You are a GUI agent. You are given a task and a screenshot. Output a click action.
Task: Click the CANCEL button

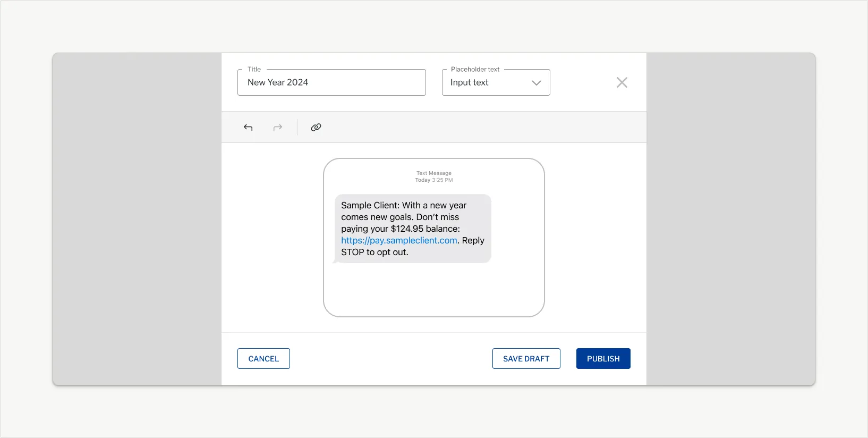point(263,359)
